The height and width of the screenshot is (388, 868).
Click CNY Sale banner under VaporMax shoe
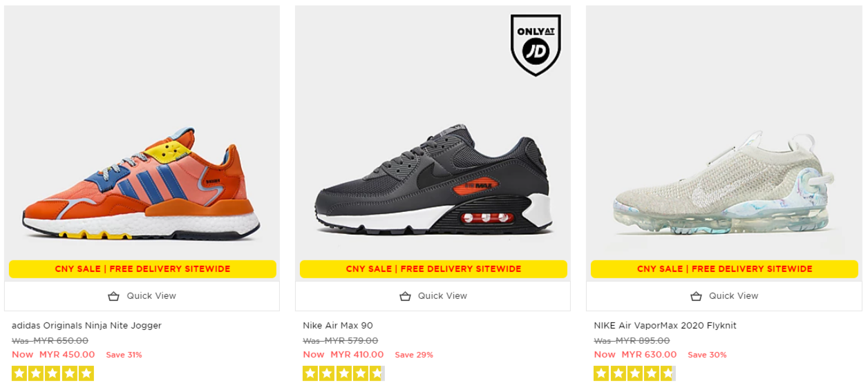[x=724, y=269]
